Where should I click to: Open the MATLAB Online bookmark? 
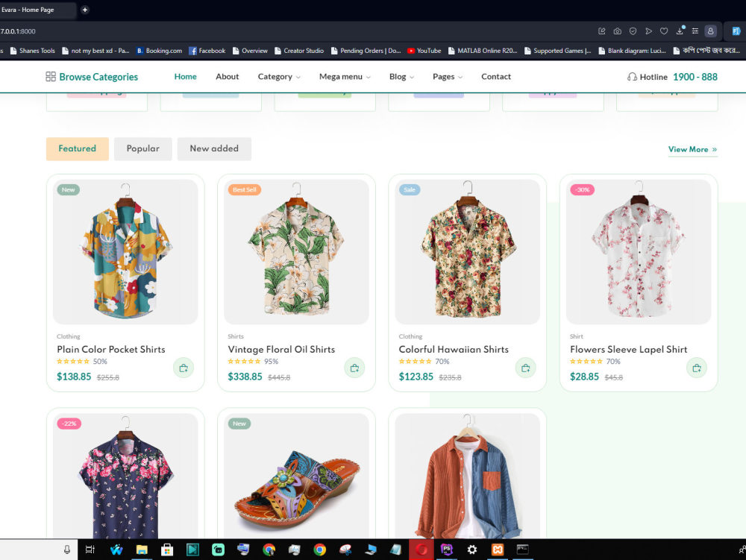point(483,51)
